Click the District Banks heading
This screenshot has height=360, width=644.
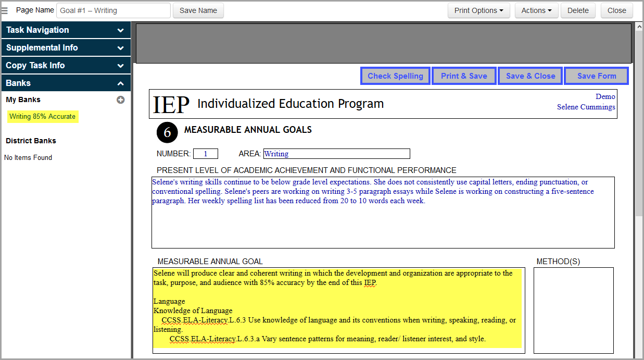point(31,141)
